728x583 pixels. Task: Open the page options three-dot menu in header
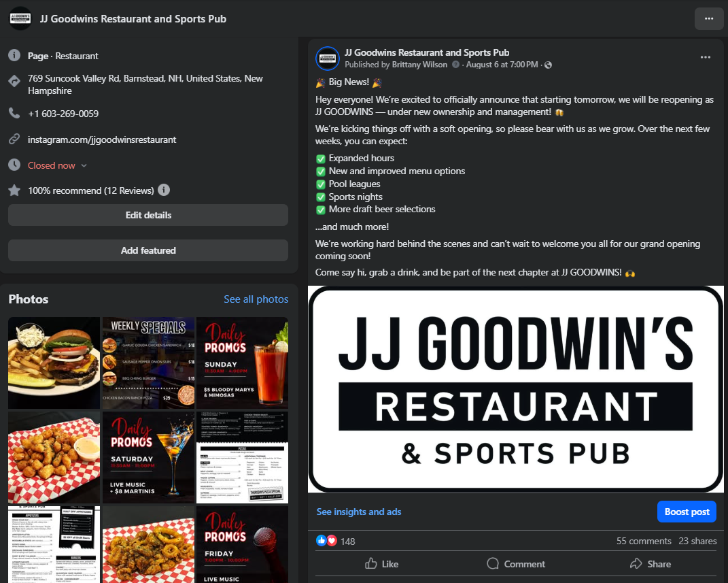[x=708, y=18]
